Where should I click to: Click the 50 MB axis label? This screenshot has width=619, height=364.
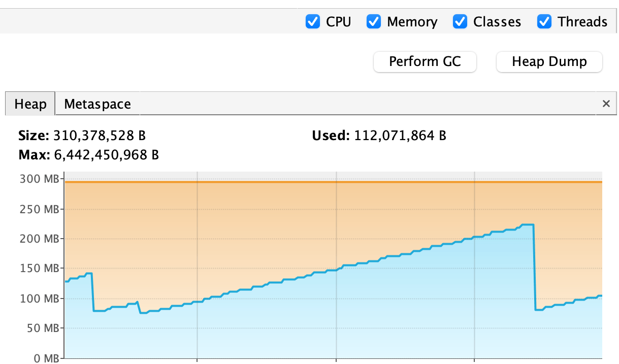click(42, 328)
